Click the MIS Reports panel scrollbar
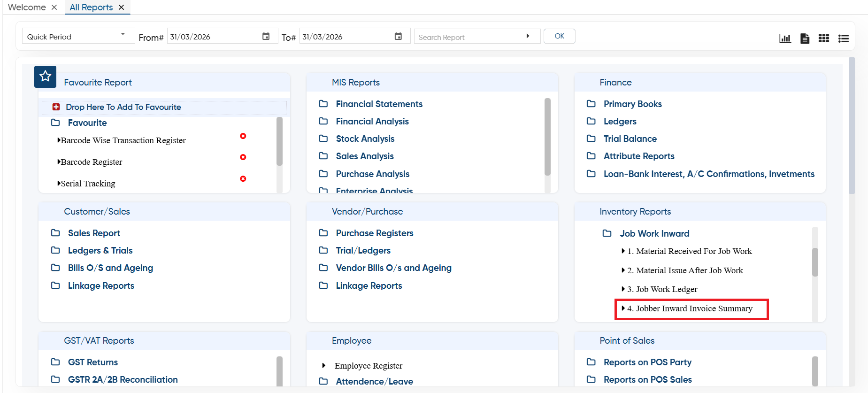 547,137
